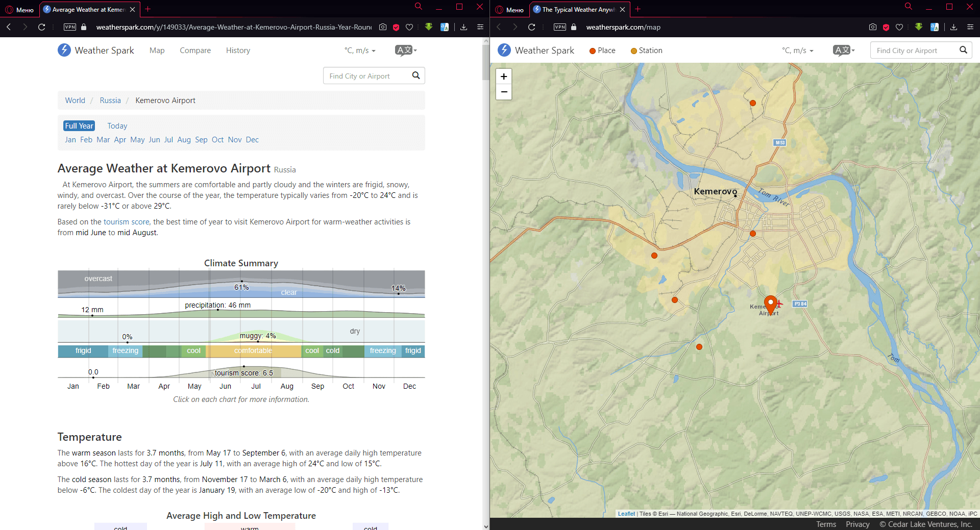Click the ad blocker shield in left window
The width and height of the screenshot is (980, 530).
[x=396, y=27]
